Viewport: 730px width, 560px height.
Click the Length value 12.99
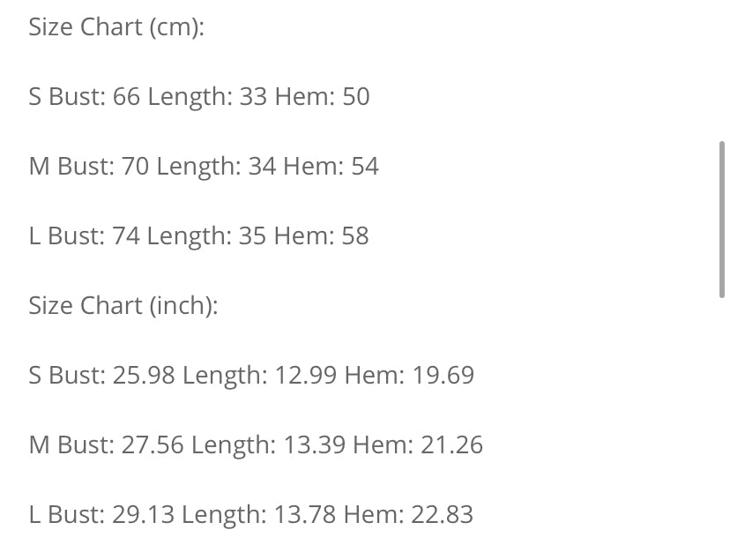305,376
